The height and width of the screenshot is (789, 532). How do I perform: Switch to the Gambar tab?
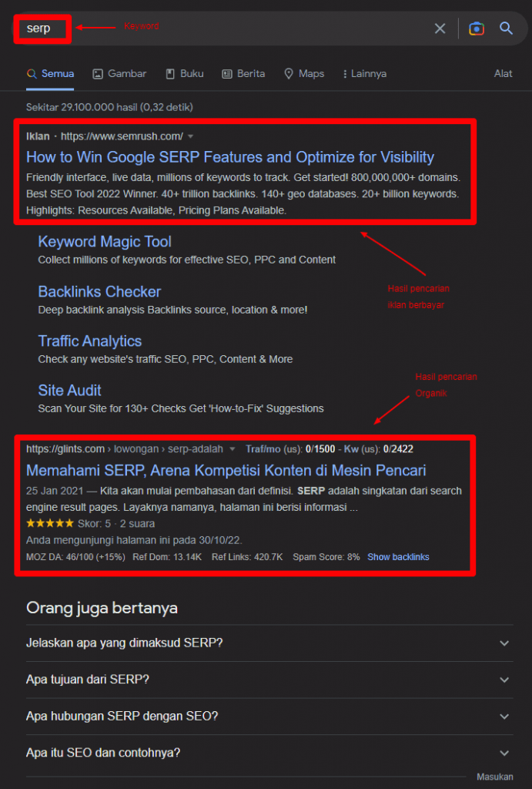click(126, 73)
